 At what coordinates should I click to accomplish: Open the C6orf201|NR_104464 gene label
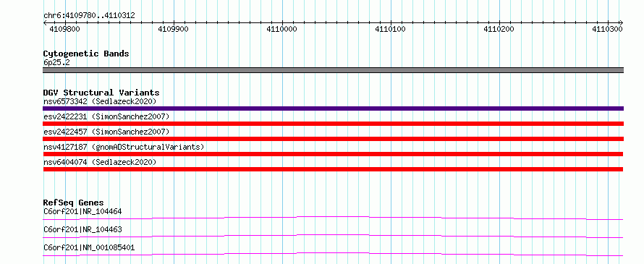tap(82, 211)
